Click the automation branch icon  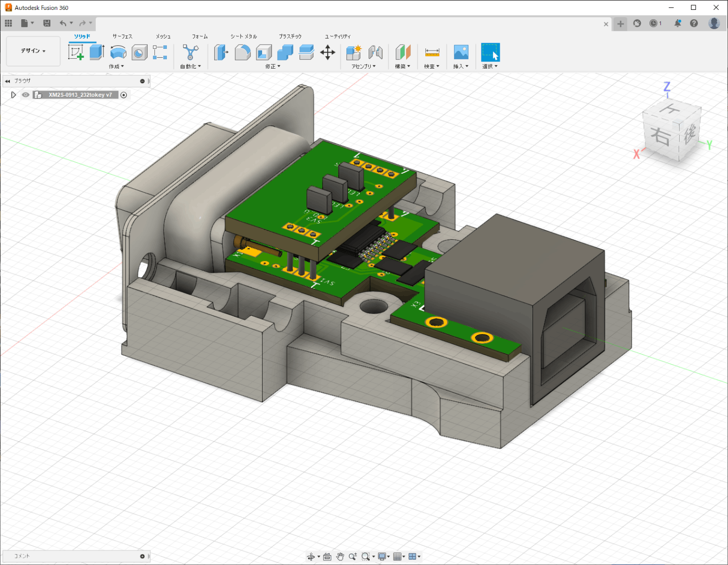(x=190, y=52)
